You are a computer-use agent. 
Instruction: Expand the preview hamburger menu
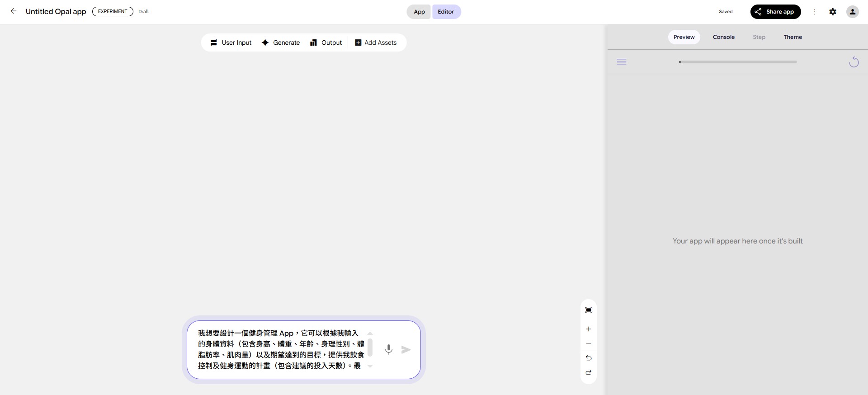coord(622,62)
